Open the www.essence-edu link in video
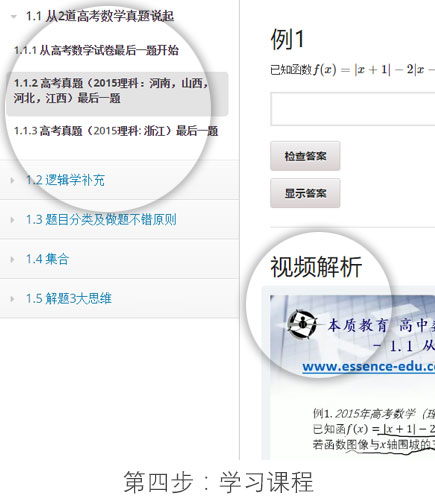This screenshot has width=435, height=500. [369, 366]
